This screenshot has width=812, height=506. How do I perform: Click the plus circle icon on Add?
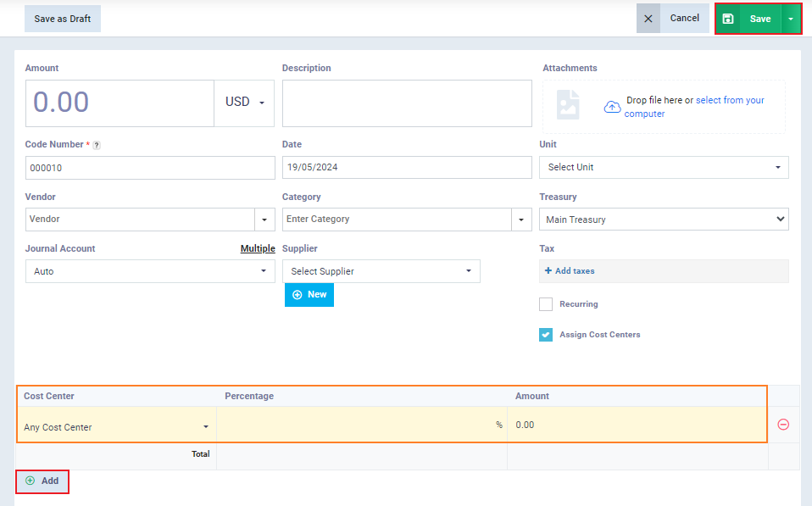coord(31,481)
